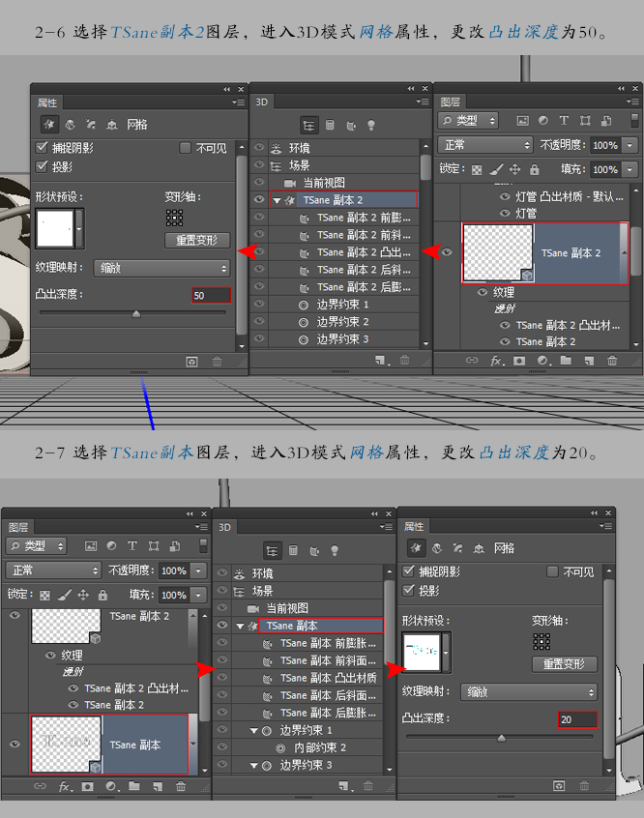Open the 纹理映射 dropdown in upper properties panel
Image resolution: width=644 pixels, height=818 pixels.
pos(162,268)
